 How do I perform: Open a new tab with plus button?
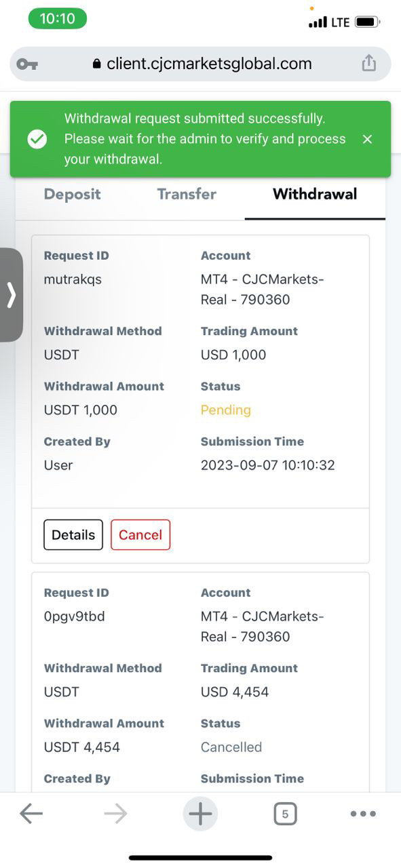[x=200, y=814]
